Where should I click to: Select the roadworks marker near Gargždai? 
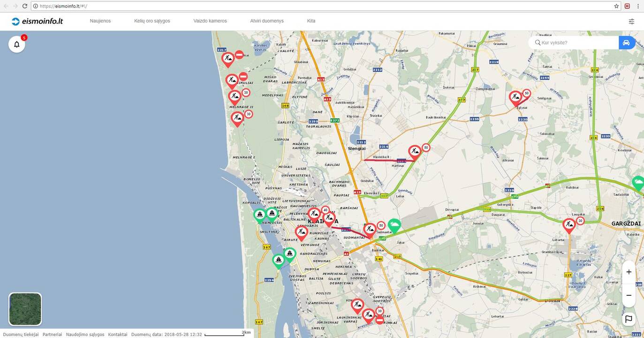[x=569, y=226]
